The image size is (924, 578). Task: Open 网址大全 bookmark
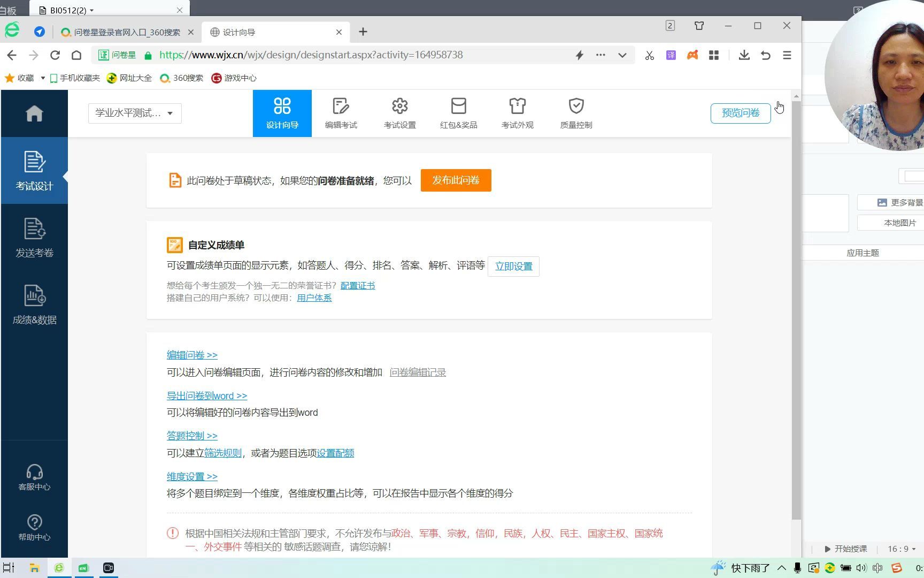coord(129,78)
